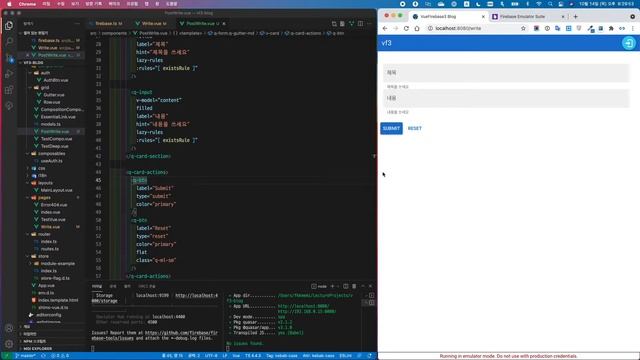Open the Chrome extensions puzzle icon
The image size is (640, 360).
611,28
